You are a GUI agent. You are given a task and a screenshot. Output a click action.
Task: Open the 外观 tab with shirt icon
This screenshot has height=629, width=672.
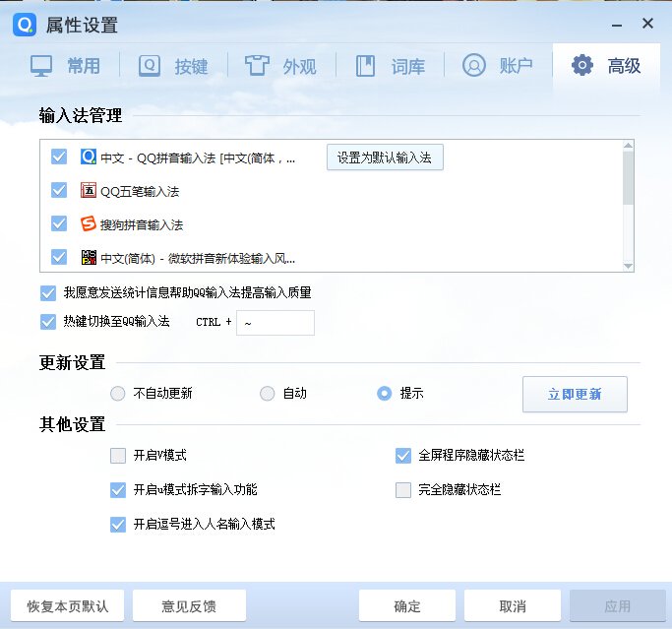click(x=282, y=66)
